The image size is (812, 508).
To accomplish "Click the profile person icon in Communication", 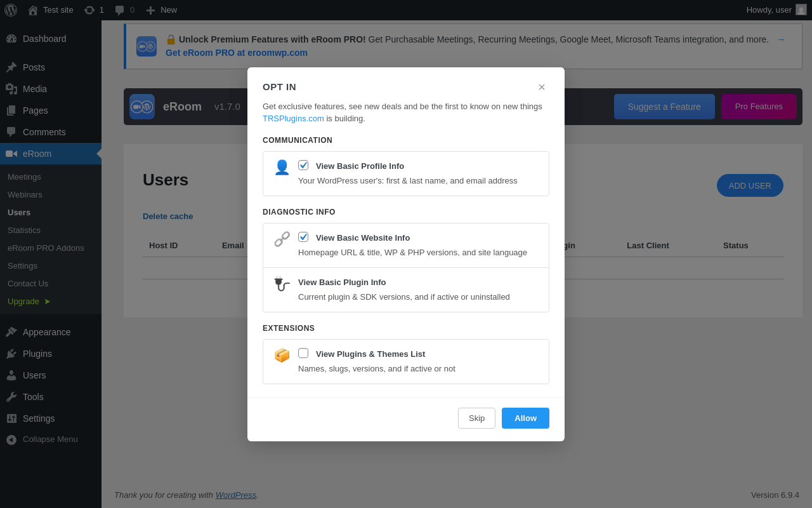I will (282, 168).
